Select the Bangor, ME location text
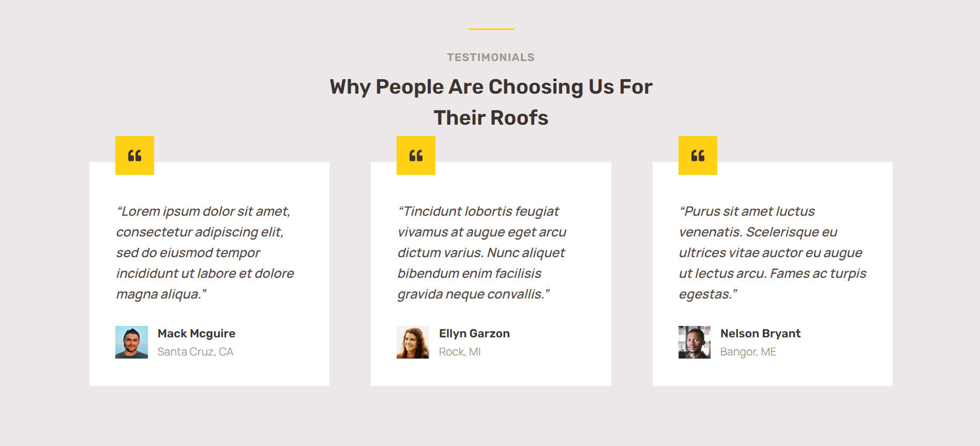The image size is (980, 446). click(748, 352)
